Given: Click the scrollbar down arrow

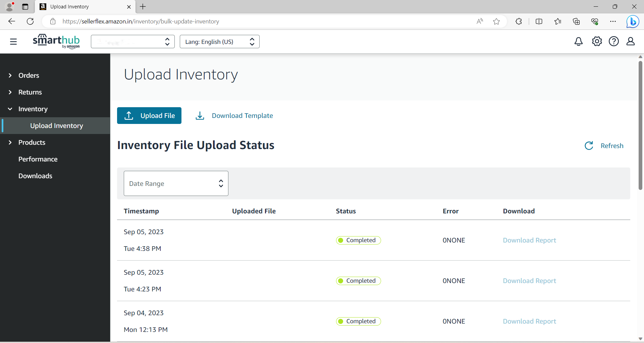Looking at the screenshot, I should 640,339.
